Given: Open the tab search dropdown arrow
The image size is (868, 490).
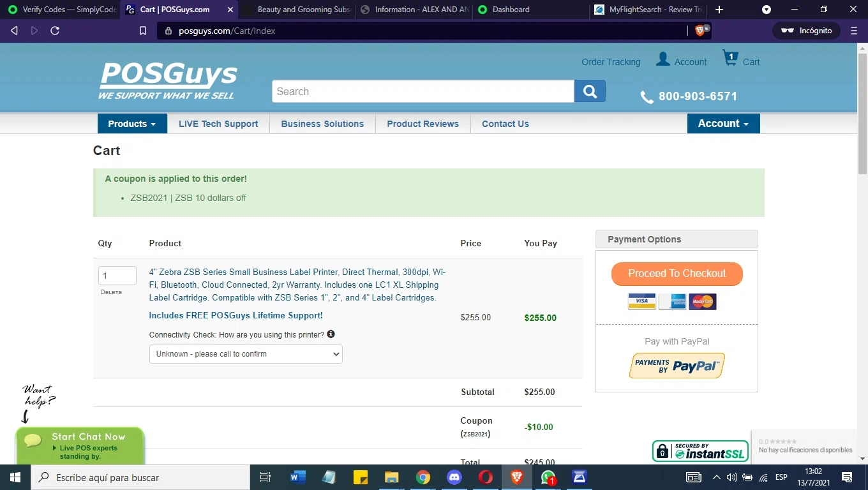Looking at the screenshot, I should pos(767,10).
